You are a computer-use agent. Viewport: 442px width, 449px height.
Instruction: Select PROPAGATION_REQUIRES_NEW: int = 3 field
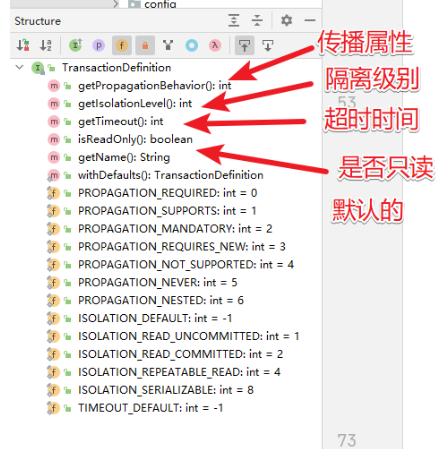pos(182,247)
